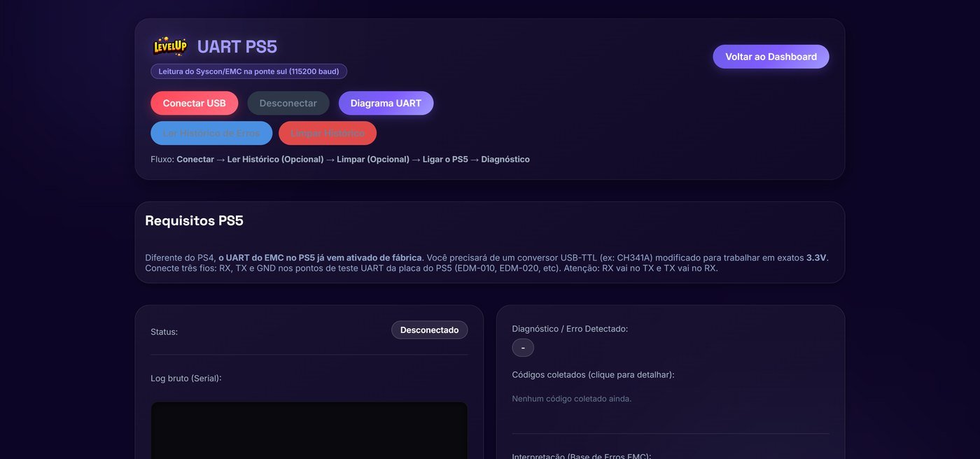Screen dimensions: 980x459
Task: Click inside the Log bruto serial console
Action: [x=309, y=430]
